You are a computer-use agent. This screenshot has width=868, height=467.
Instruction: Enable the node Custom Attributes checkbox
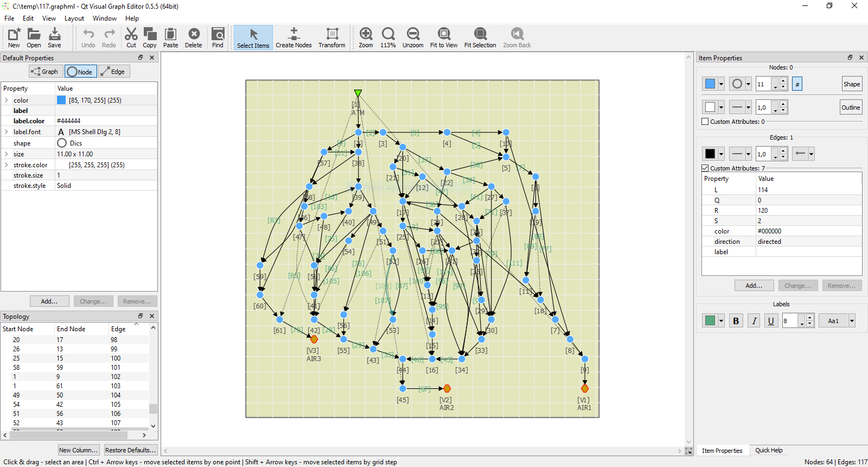(x=705, y=122)
